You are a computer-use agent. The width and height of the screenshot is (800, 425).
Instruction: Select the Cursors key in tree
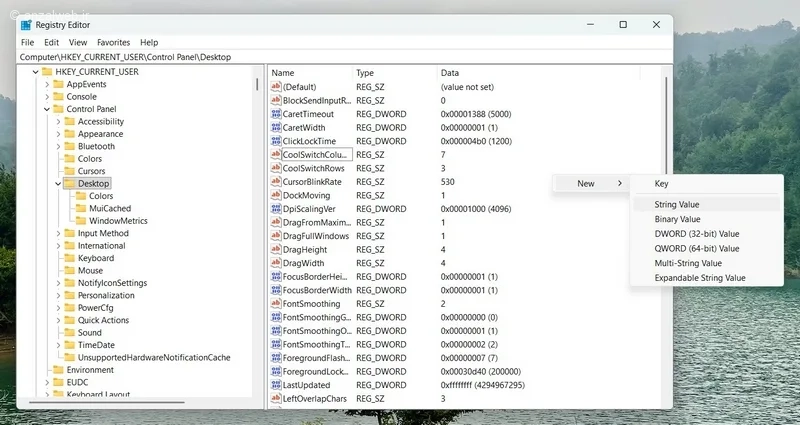[x=91, y=171]
